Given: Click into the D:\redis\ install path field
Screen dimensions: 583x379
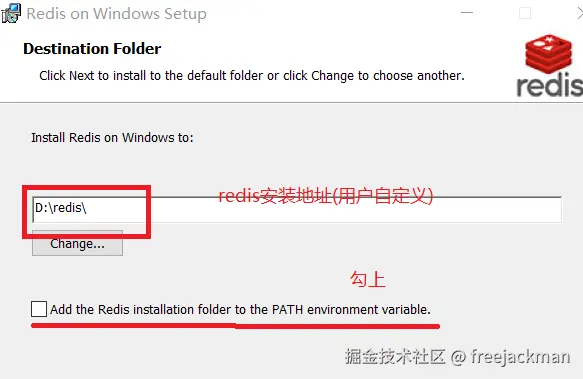Looking at the screenshot, I should tap(297, 210).
